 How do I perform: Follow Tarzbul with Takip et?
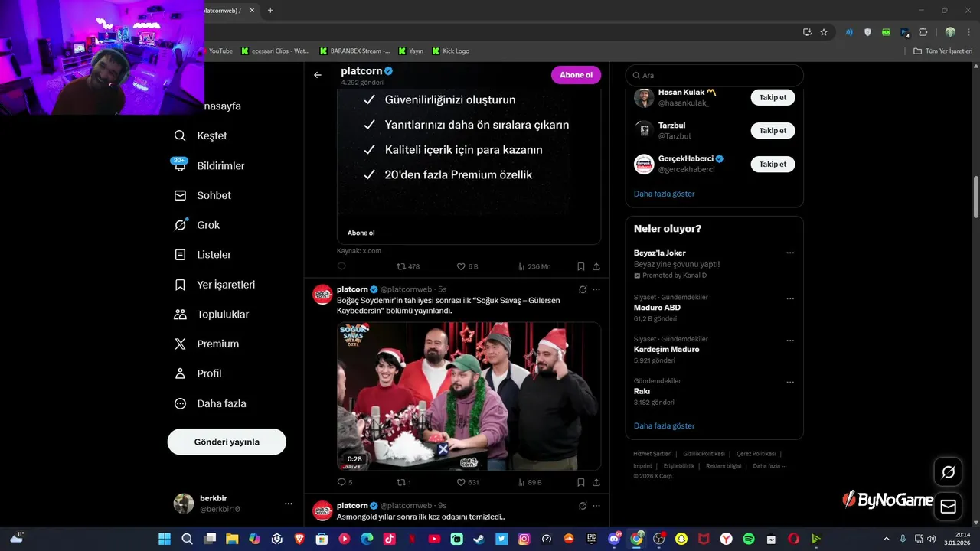click(x=773, y=130)
